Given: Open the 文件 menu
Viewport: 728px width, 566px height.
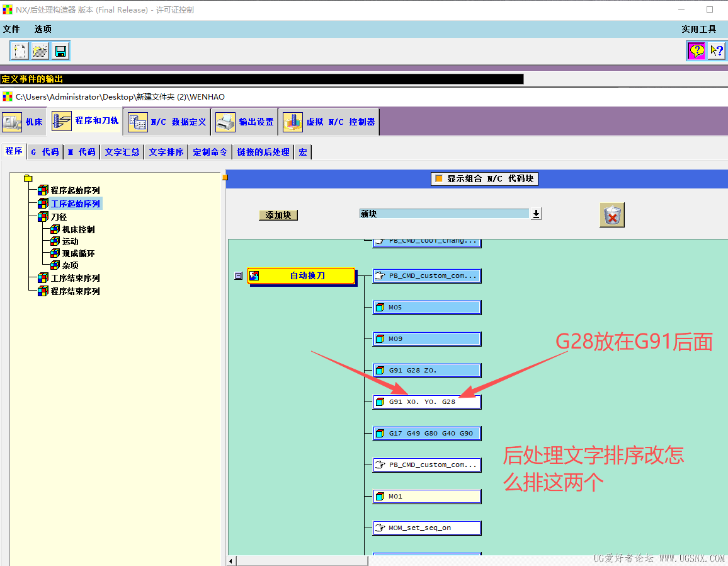Looking at the screenshot, I should click(11, 29).
